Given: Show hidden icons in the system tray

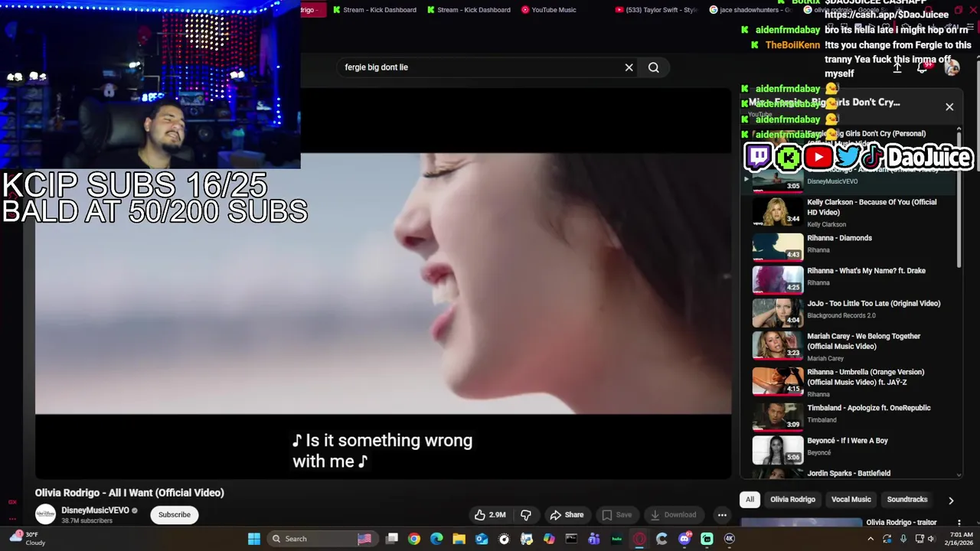Looking at the screenshot, I should (x=871, y=539).
